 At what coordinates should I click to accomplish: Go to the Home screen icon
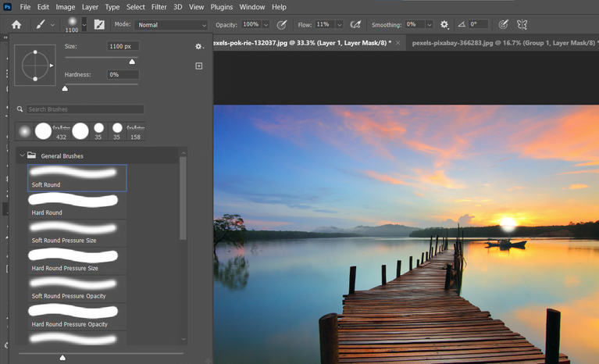(16, 25)
